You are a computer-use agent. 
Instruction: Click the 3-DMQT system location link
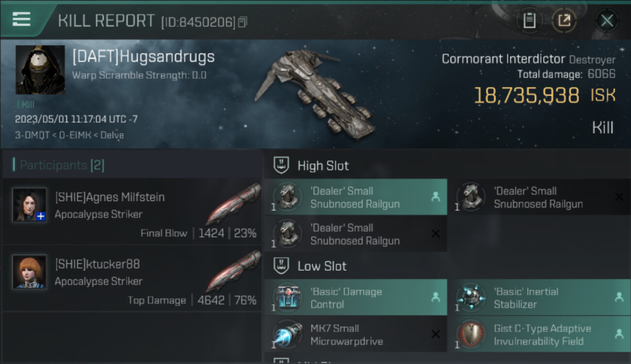32,135
